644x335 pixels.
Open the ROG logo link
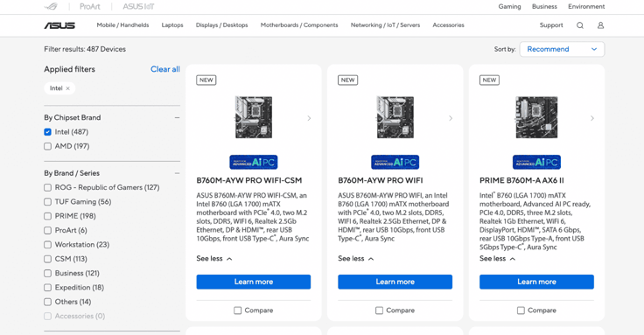point(52,7)
